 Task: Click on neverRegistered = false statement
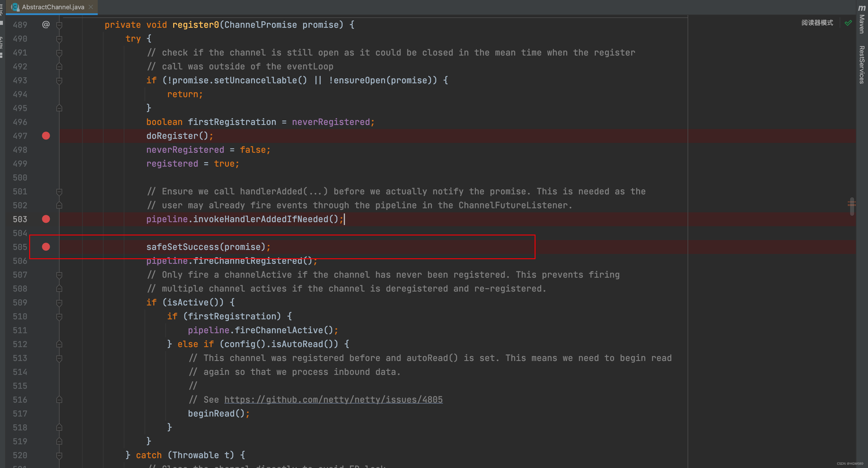208,150
